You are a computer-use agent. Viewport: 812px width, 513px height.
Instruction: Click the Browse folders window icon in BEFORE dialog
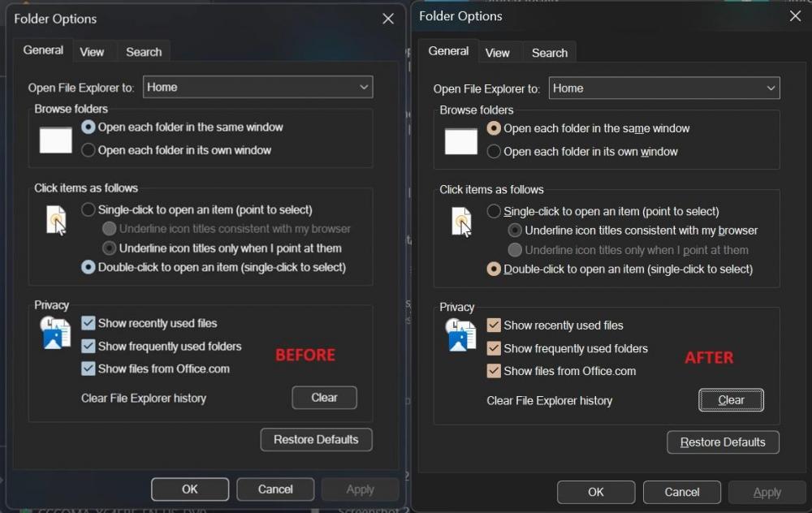(x=56, y=140)
